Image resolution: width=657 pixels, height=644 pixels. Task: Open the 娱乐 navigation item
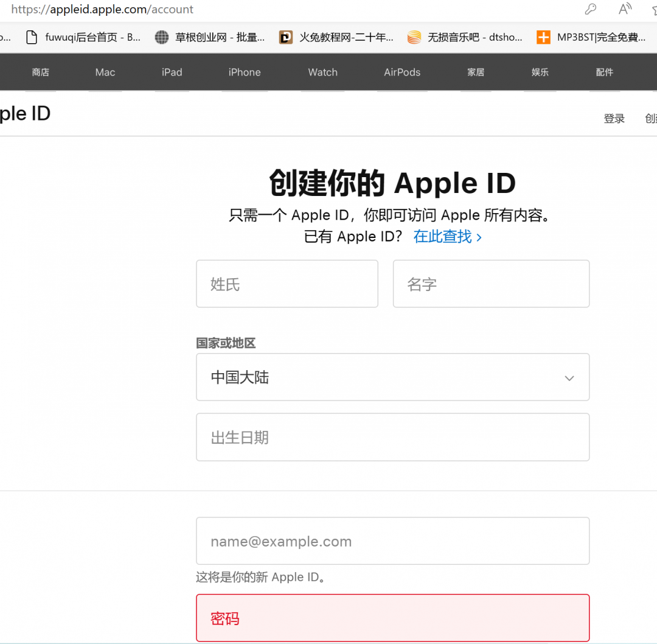tap(540, 72)
